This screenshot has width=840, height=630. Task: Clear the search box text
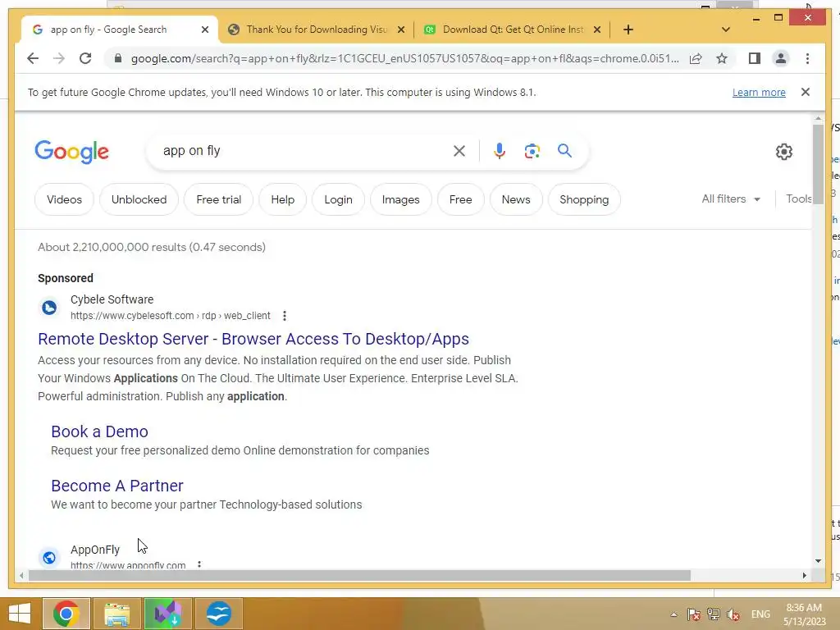pyautogui.click(x=459, y=151)
